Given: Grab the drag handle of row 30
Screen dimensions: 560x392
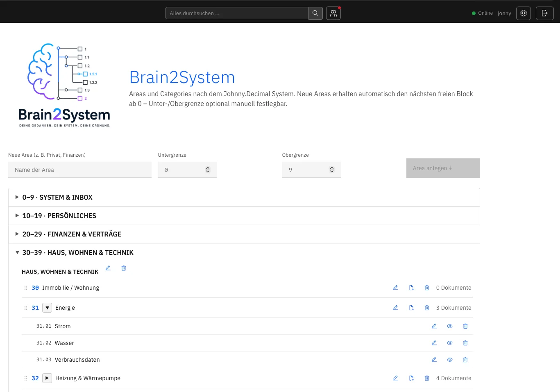Looking at the screenshot, I should [x=26, y=288].
